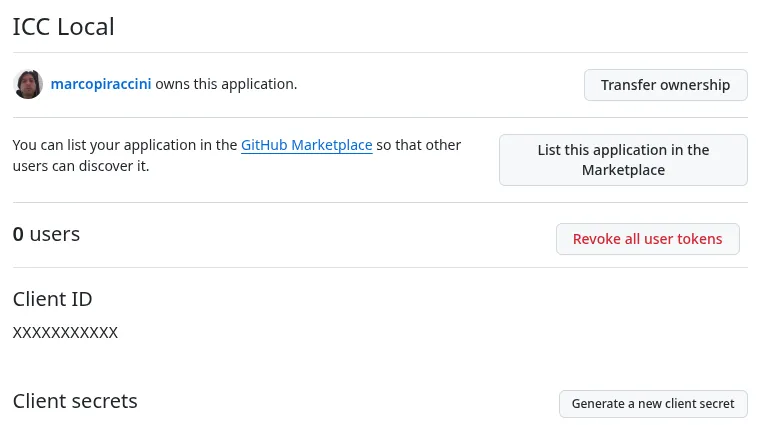The image size is (769, 425).
Task: Click the bold 0 user count
Action: click(x=18, y=235)
